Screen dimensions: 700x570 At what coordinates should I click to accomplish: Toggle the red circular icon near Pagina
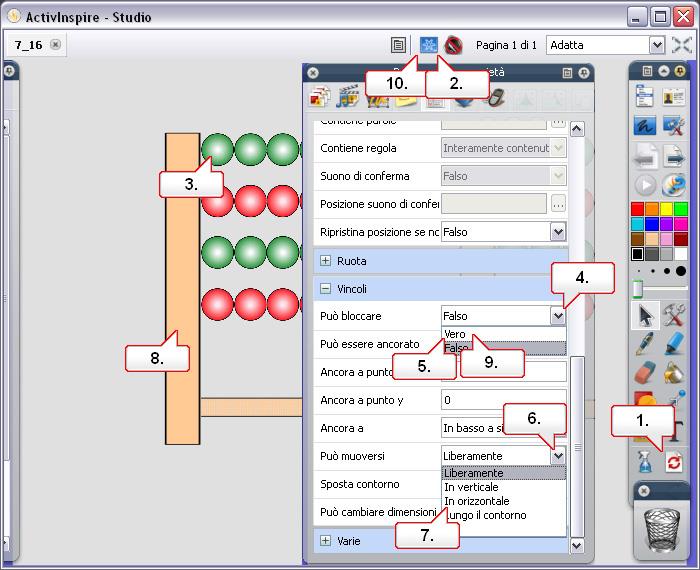tap(453, 45)
